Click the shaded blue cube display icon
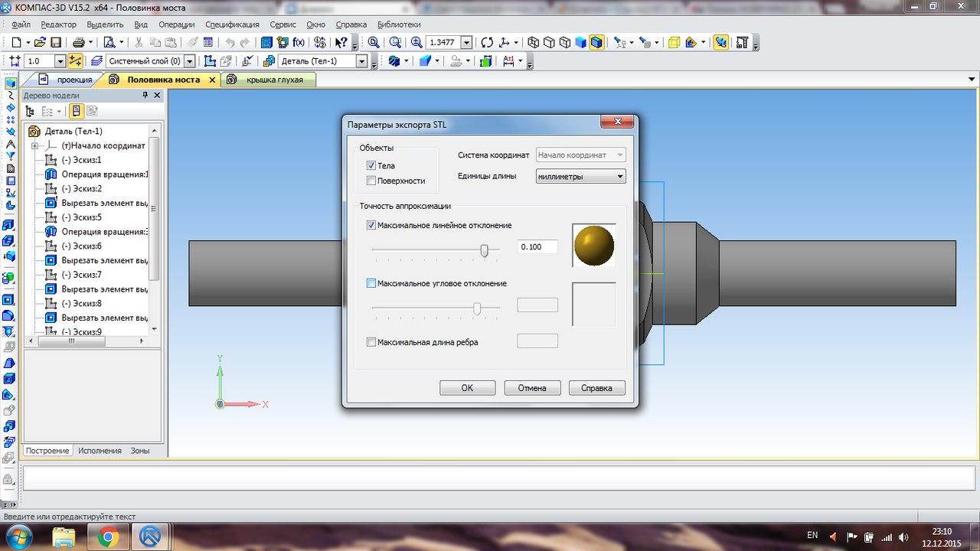This screenshot has height=551, width=980. [x=581, y=43]
